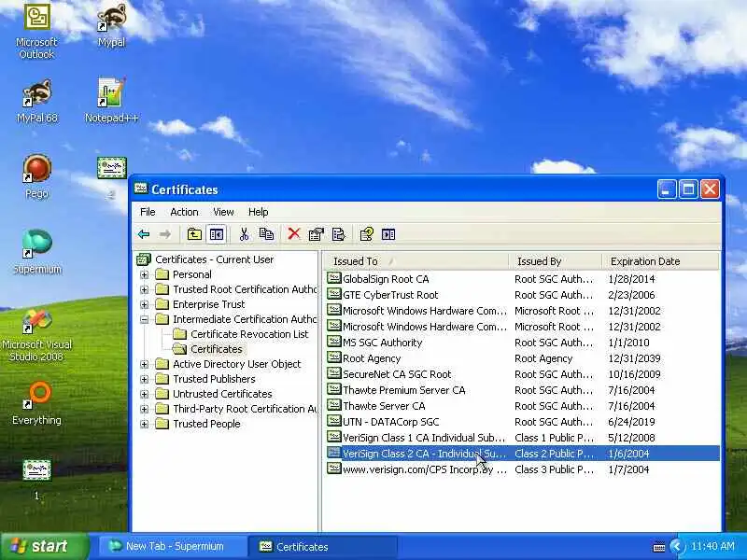Click the Copy toolbar icon
This screenshot has width=747, height=560.
[266, 234]
